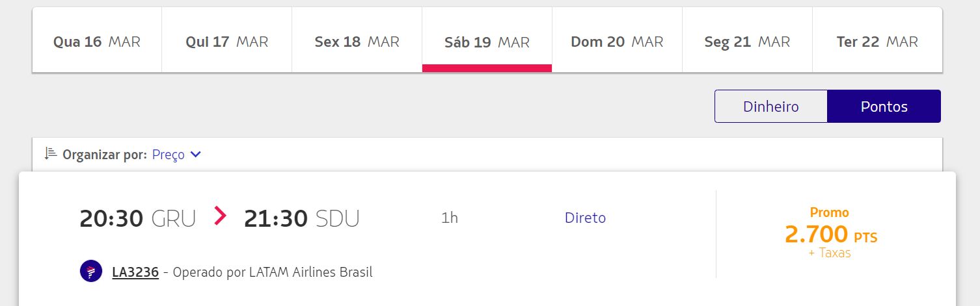Click the sort lines icon beside Organizar por
This screenshot has width=980, height=306.
click(x=51, y=154)
